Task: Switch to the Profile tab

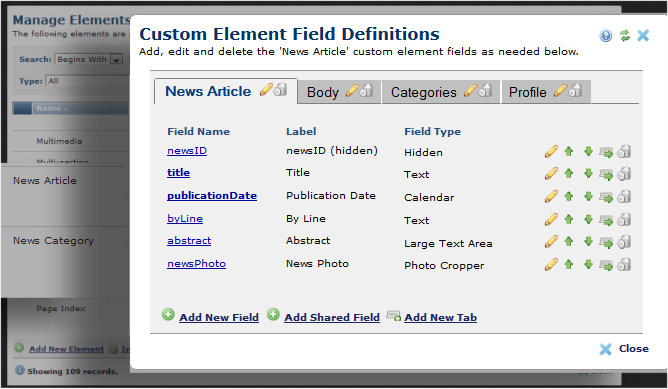Action: pos(527,92)
